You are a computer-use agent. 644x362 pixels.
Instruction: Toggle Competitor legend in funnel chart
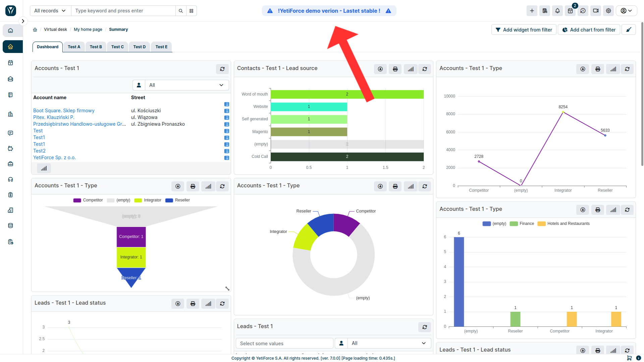pos(88,200)
